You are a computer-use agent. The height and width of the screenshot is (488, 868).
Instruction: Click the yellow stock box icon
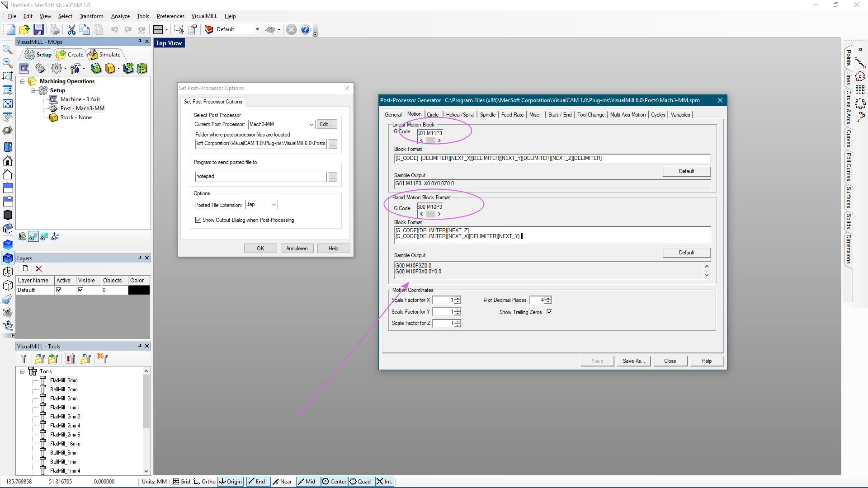pyautogui.click(x=110, y=68)
